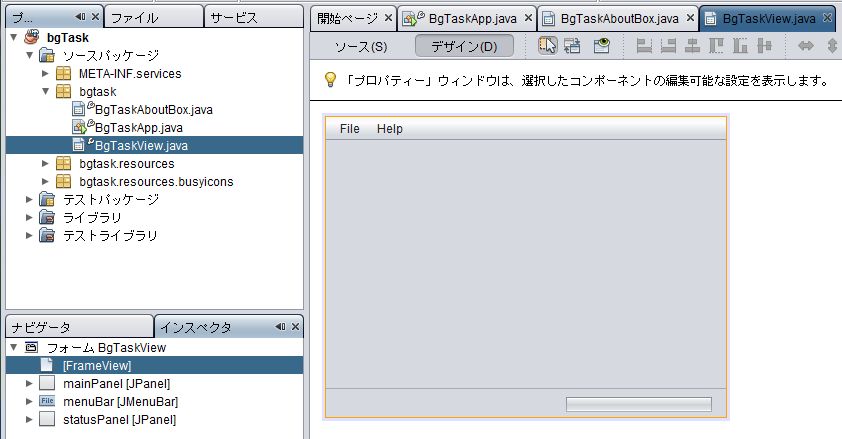Click the progress bar in the form's status panel

[x=639, y=404]
